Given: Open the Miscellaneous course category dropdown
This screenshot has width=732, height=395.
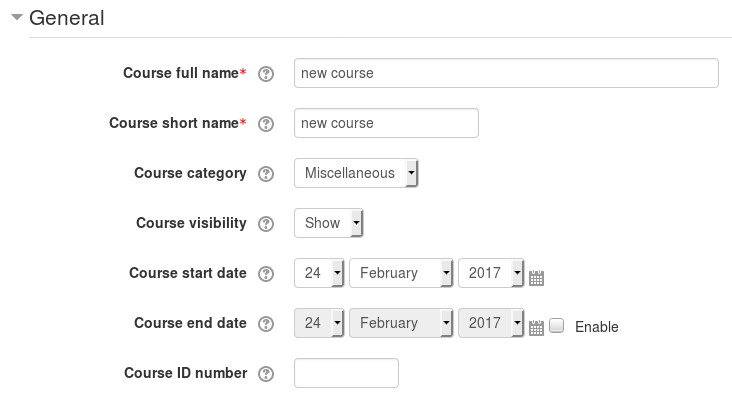Looking at the screenshot, I should [356, 173].
